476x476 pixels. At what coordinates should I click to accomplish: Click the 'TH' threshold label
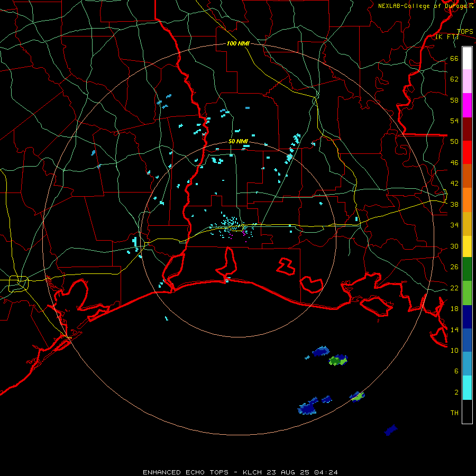(x=454, y=413)
